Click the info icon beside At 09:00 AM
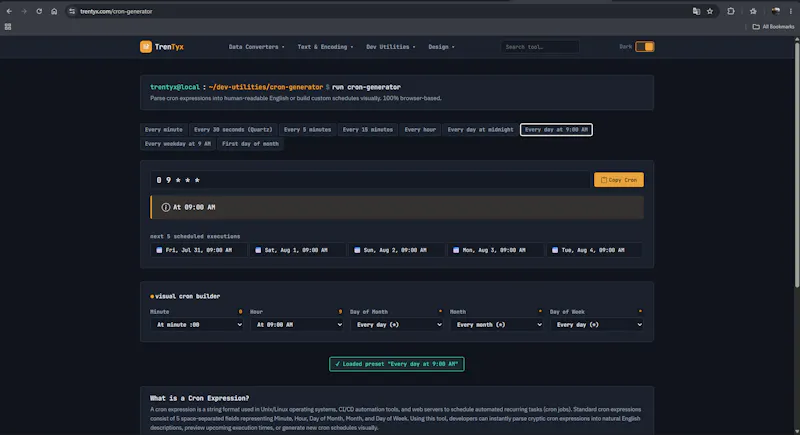Viewport: 800px width, 435px height. tap(166, 207)
